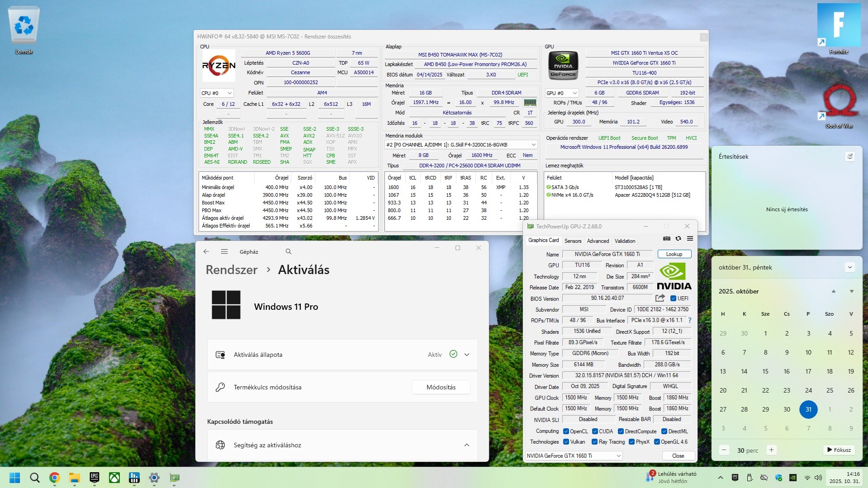Screen dimensions: 868x488
Task: Toggle the Vulkan checkbox
Action: point(566,442)
